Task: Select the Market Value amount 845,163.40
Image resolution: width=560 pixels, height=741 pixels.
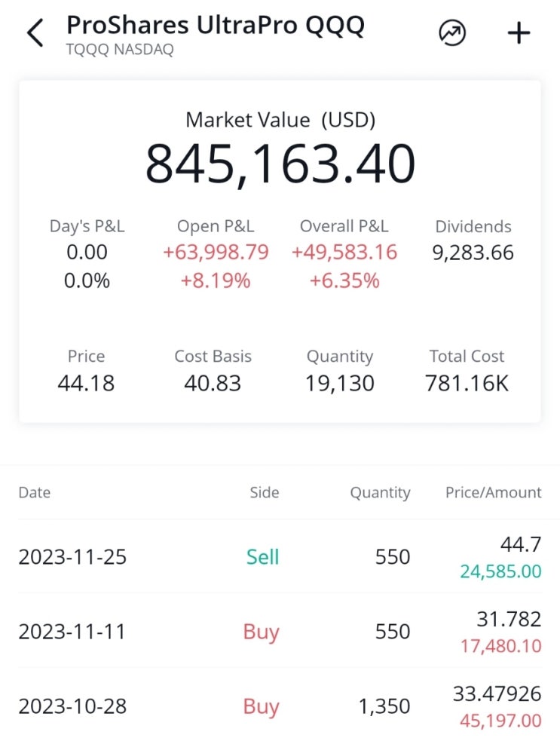Action: (280, 164)
